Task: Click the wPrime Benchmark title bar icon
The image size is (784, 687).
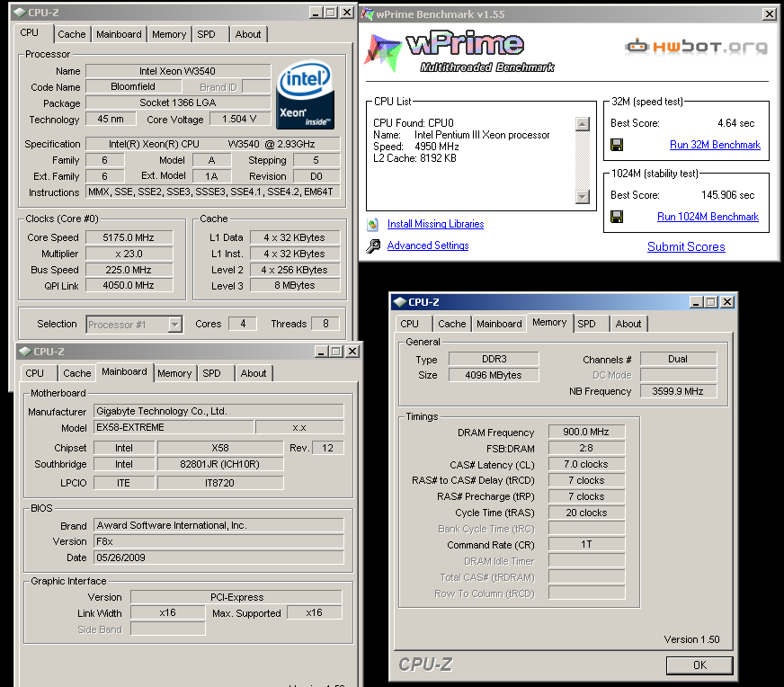Action: 368,14
